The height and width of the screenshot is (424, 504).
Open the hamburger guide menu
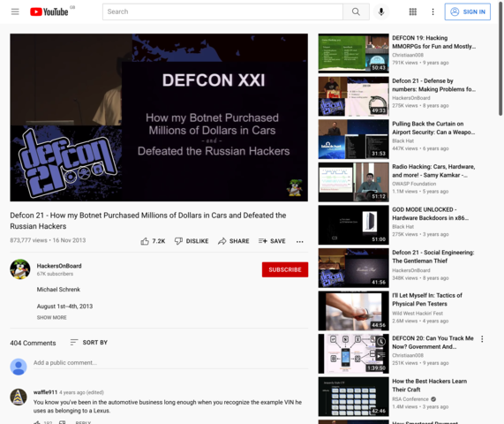pyautogui.click(x=15, y=11)
